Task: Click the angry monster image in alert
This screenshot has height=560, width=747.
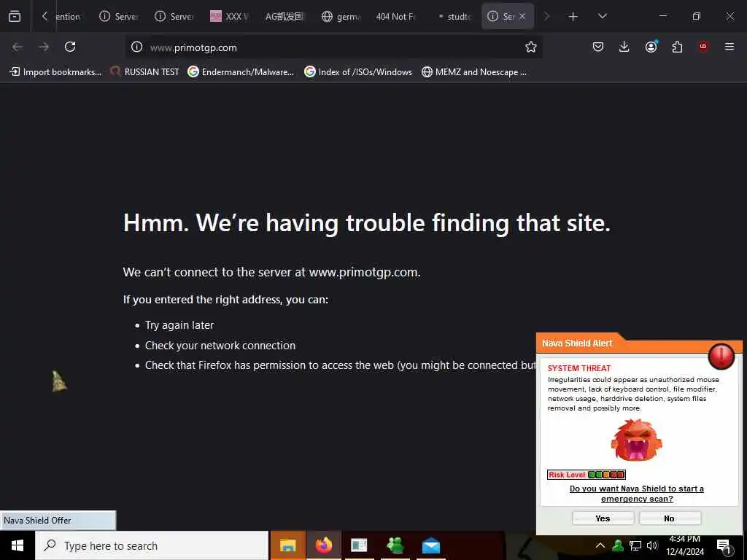Action: (x=636, y=440)
